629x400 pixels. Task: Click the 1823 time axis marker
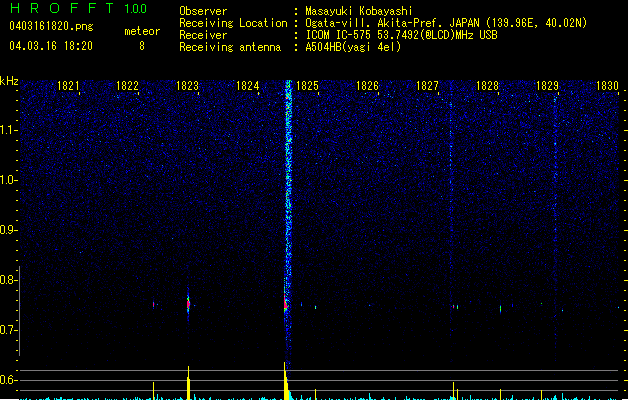click(187, 86)
